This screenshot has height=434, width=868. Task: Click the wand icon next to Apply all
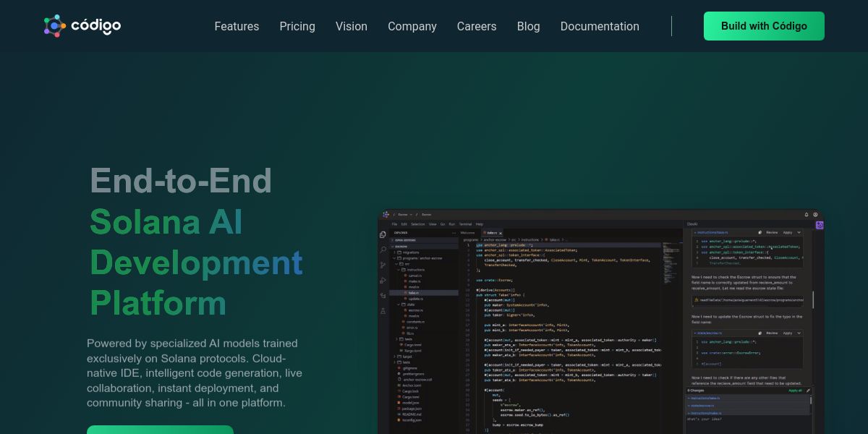[808, 391]
